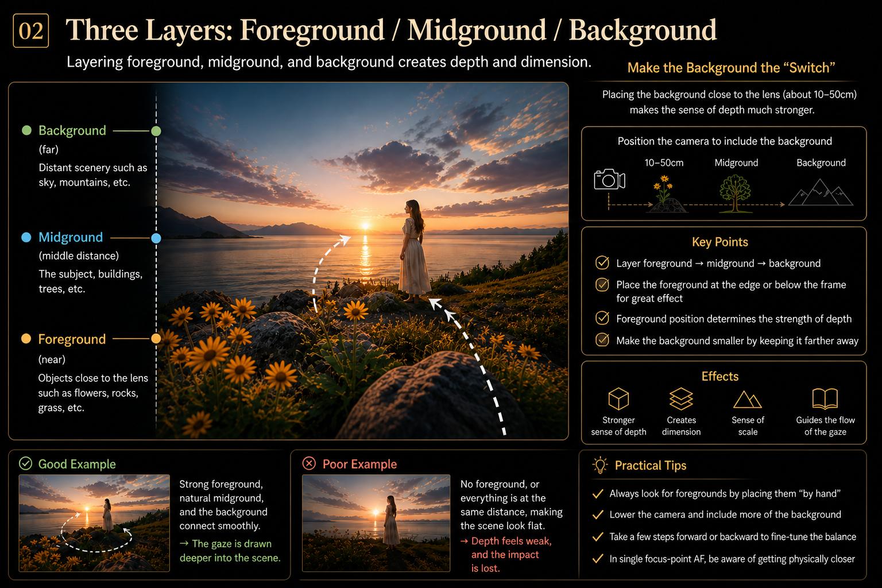Click the check circle for Make the background smaller
Viewport: 882px width, 588px height.
pyautogui.click(x=602, y=340)
